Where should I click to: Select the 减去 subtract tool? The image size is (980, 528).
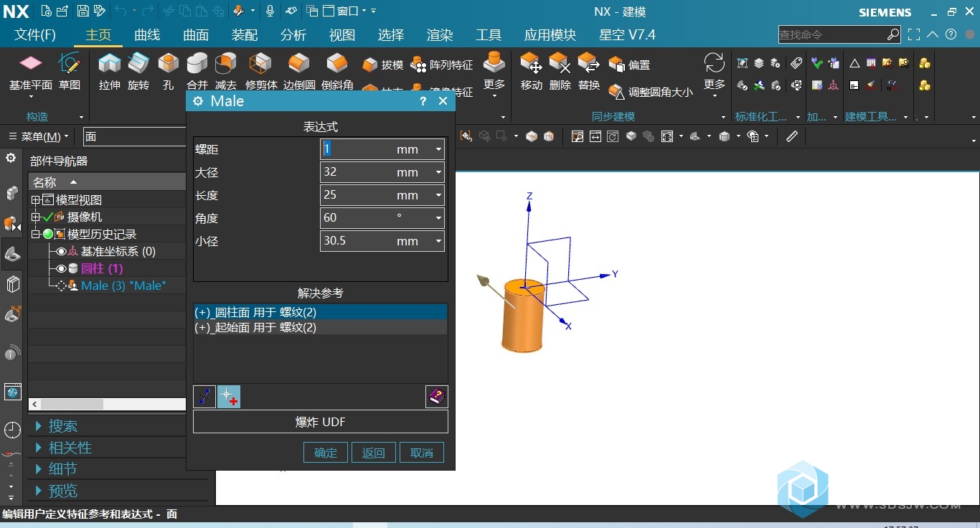click(226, 72)
